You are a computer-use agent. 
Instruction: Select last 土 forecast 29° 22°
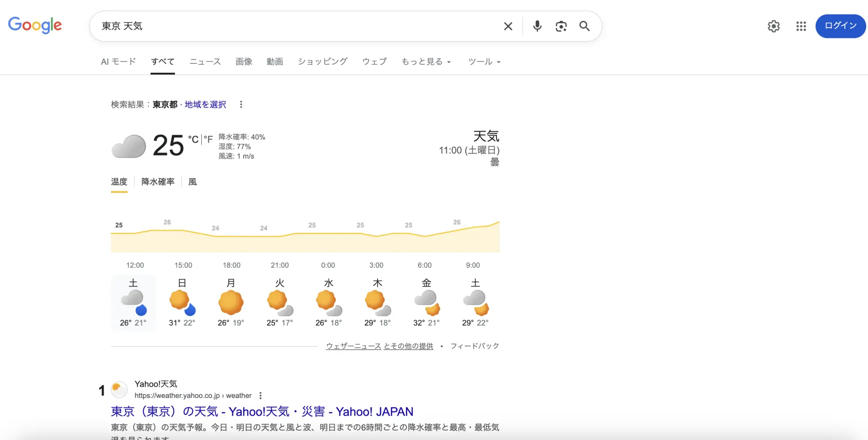[475, 303]
